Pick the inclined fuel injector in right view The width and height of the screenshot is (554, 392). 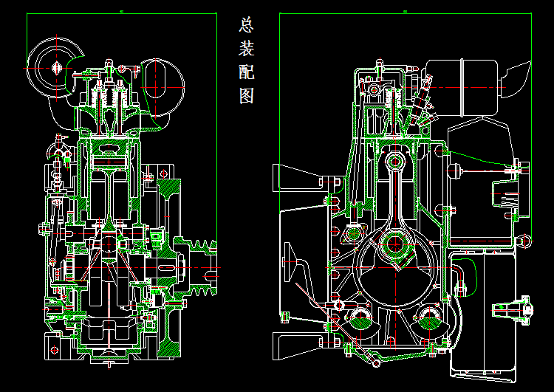[x=420, y=101]
